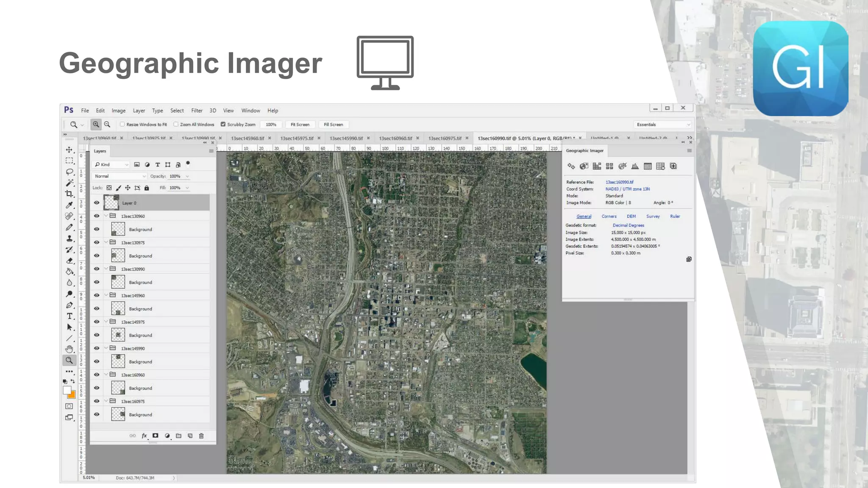Select the Rectangular Marquee tool
This screenshot has width=868, height=488.
(x=69, y=161)
